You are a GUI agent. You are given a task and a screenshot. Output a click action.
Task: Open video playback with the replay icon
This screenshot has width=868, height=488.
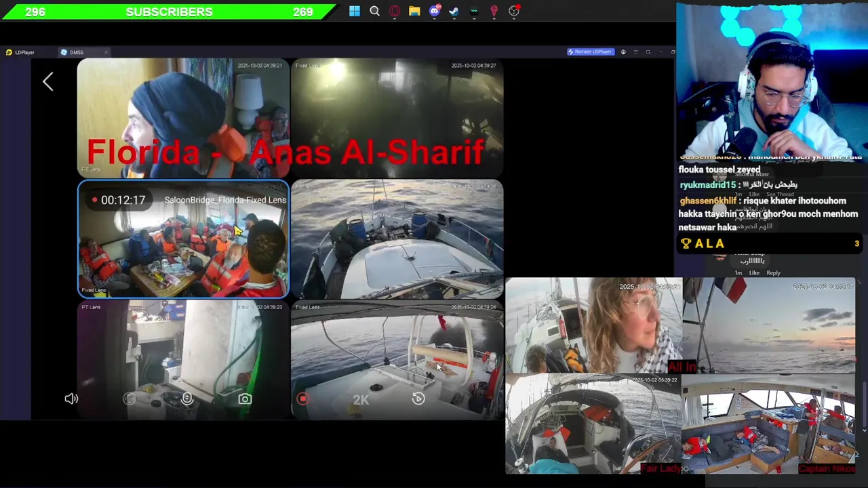[418, 399]
